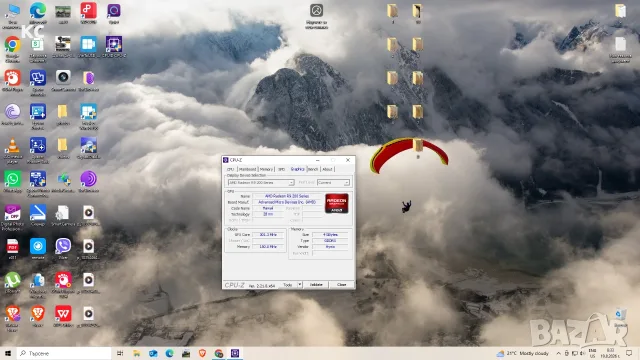This screenshot has width=640, height=360.
Task: Click the GPU Name field value
Action: [287, 196]
